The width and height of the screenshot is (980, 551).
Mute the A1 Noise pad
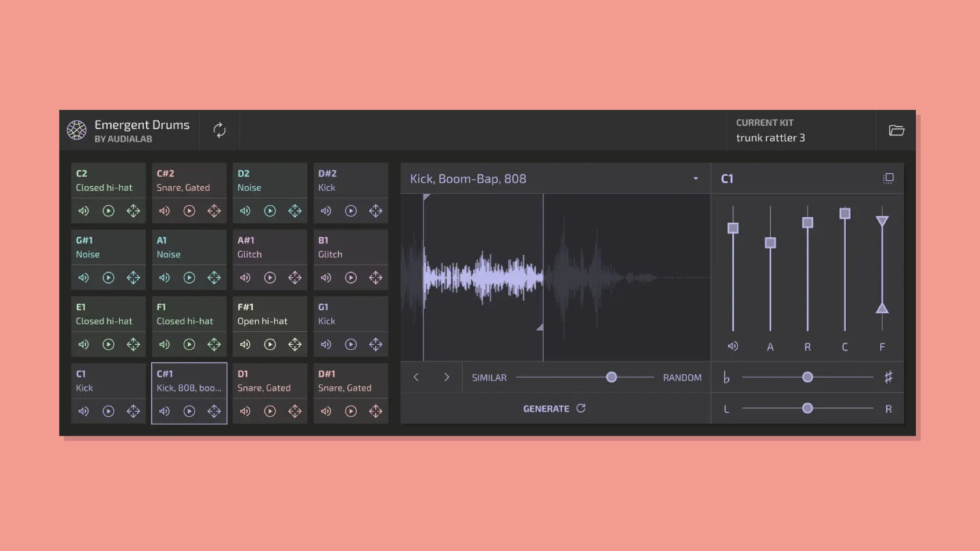coord(165,277)
